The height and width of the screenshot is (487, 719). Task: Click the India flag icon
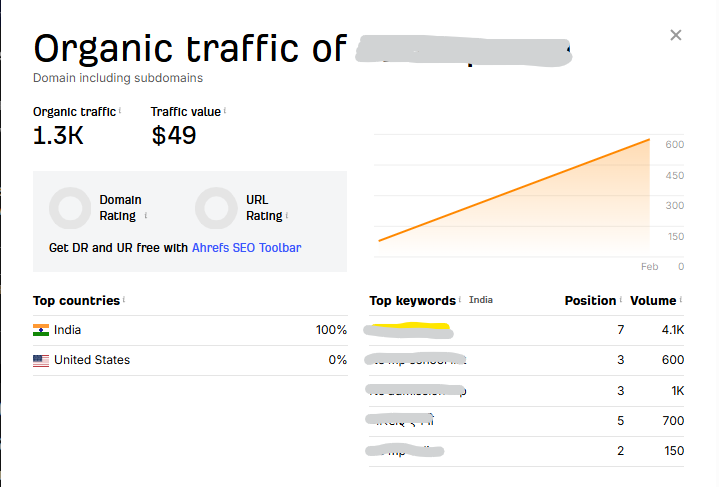41,330
